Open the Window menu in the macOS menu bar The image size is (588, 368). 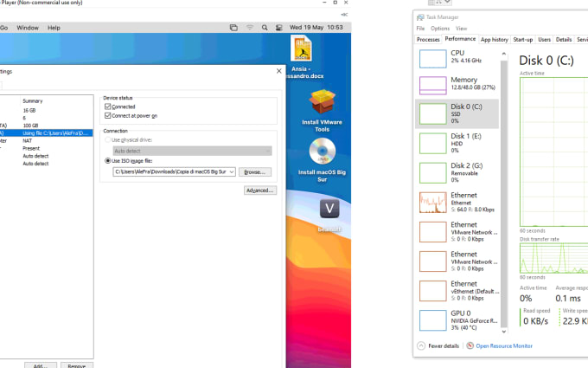click(28, 28)
